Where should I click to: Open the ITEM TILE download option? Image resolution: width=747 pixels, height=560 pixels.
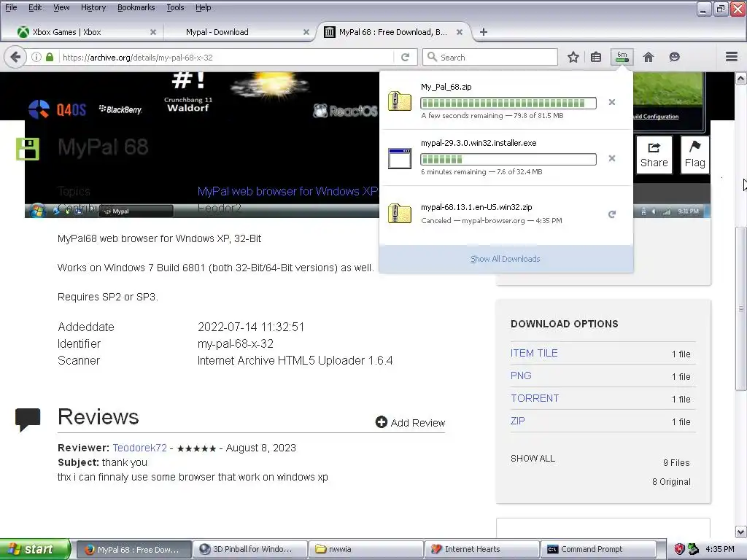(x=534, y=353)
